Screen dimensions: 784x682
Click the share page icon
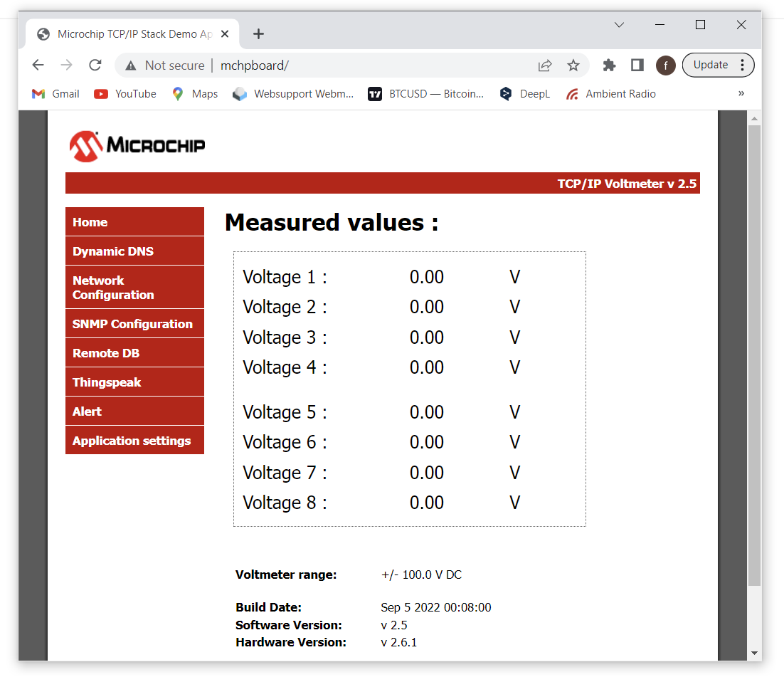(x=544, y=65)
